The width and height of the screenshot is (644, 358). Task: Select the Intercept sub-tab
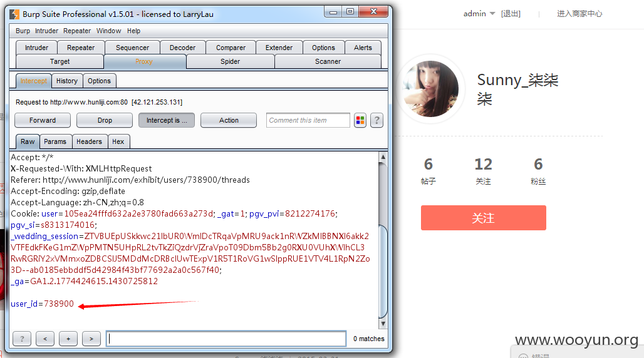tap(34, 81)
